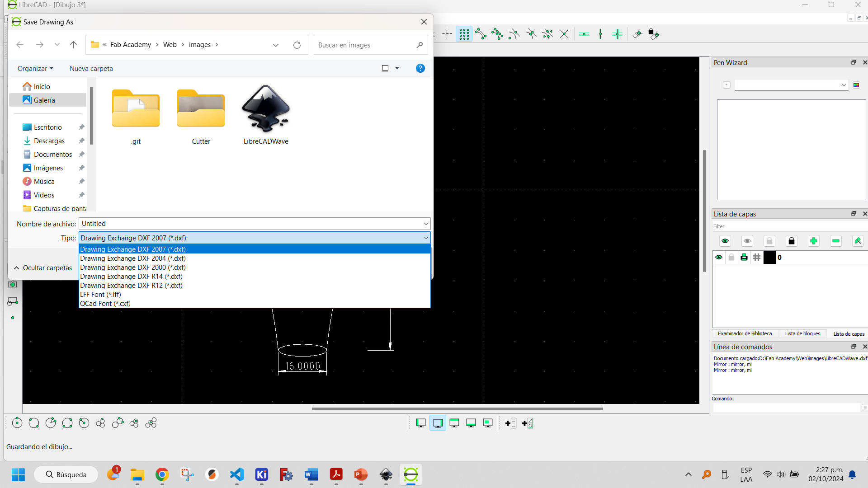This screenshot has height=488, width=868.
Task: Enable Restrict Orthogonal snapping
Action: [x=618, y=34]
